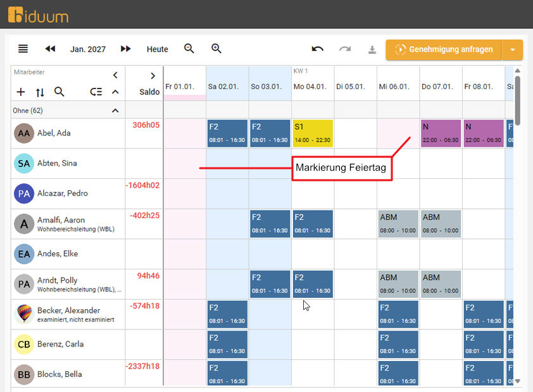The image size is (533, 392).
Task: Jump to next month with fast-forward icon
Action: (125, 49)
